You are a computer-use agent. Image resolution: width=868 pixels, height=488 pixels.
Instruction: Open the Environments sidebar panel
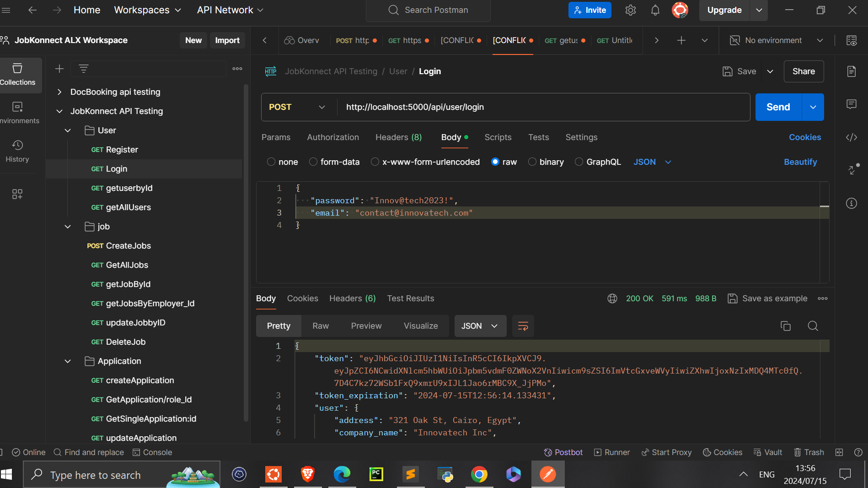[x=18, y=113]
